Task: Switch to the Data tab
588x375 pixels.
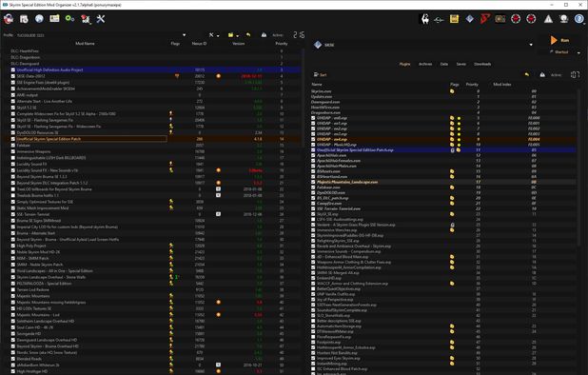Action: click(444, 64)
